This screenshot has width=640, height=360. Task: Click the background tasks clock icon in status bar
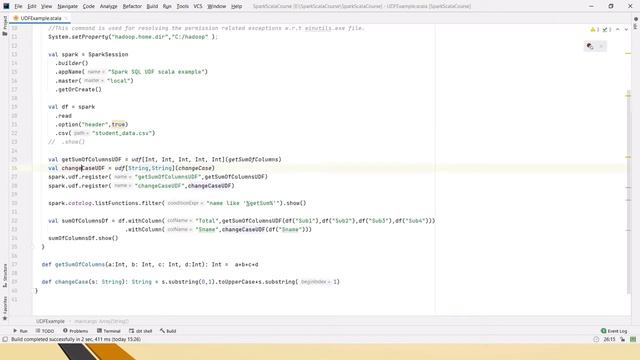tap(596, 339)
